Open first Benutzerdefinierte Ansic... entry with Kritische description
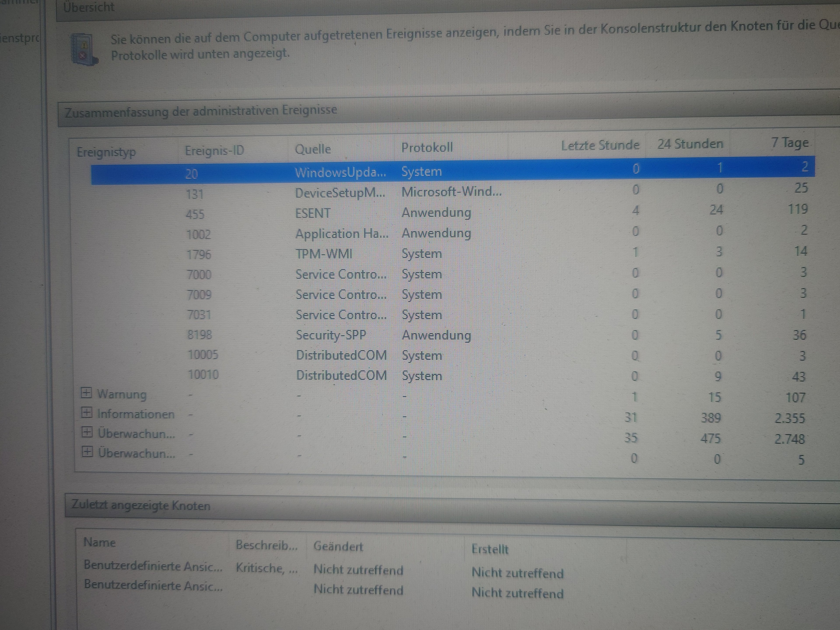 153,566
